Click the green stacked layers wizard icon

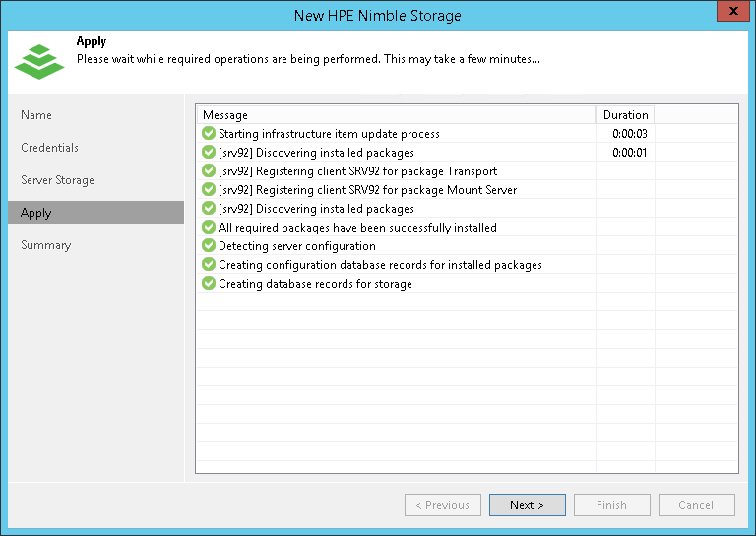(39, 62)
